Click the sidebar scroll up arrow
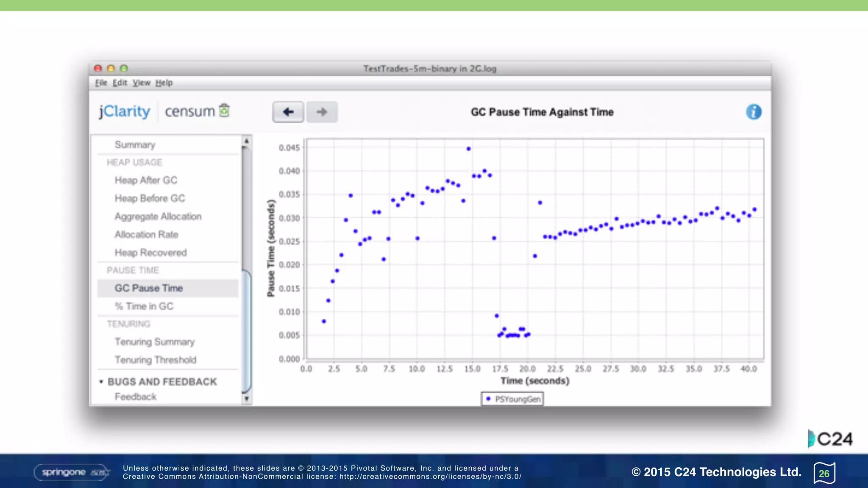This screenshot has height=488, width=868. pyautogui.click(x=246, y=141)
